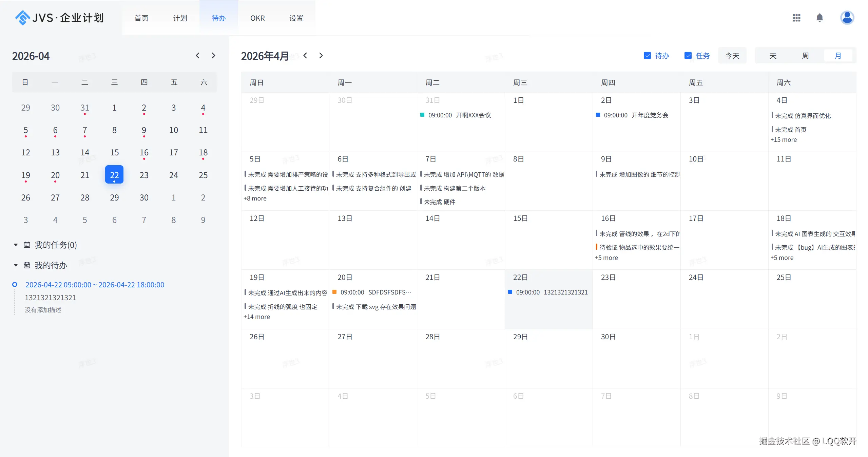Switch to the OKR tab
Screen dimensions: 868x457
coord(257,18)
